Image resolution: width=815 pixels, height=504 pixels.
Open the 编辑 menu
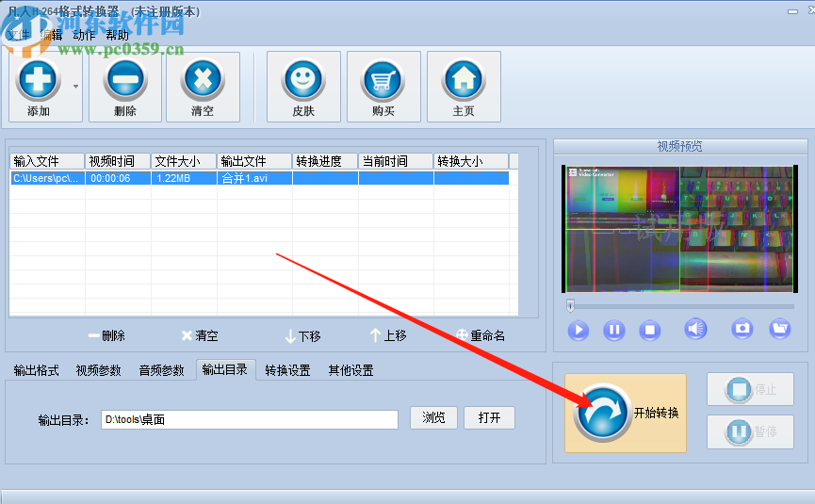click(x=52, y=35)
